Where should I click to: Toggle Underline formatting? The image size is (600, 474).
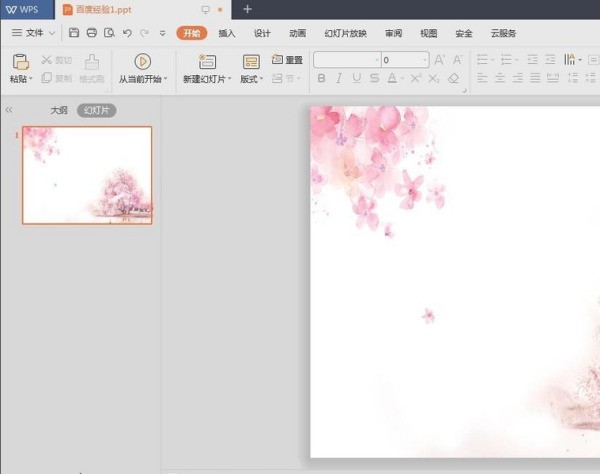[357, 78]
